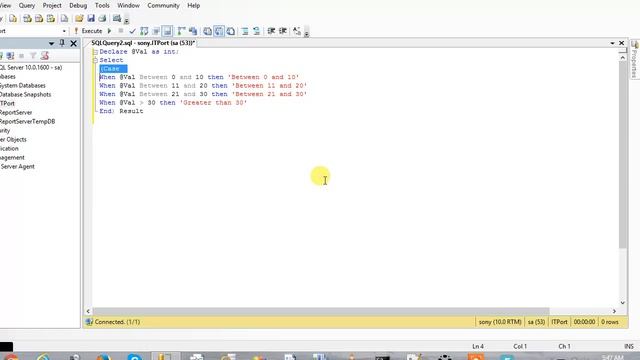640x360 pixels.
Task: Switch output to Results to File
Action: click(231, 31)
